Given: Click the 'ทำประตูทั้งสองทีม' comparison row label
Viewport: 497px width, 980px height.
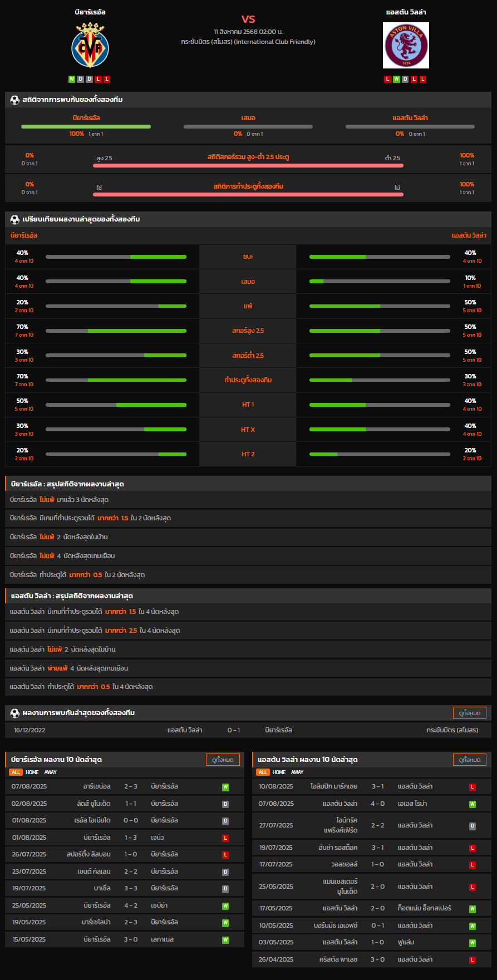Looking at the screenshot, I should 248,380.
